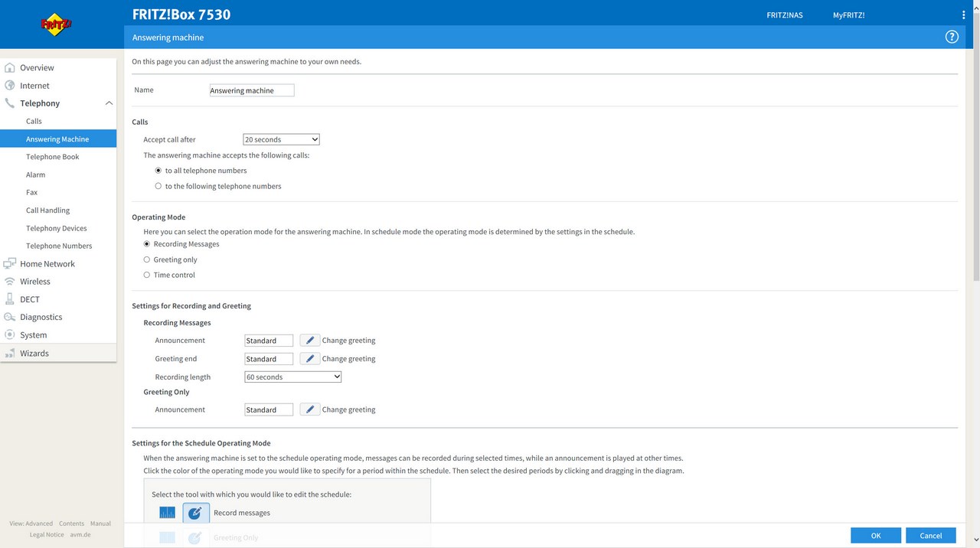Viewport: 980px width, 548px height.
Task: Open Diagnostics via its sidebar icon
Action: point(10,317)
